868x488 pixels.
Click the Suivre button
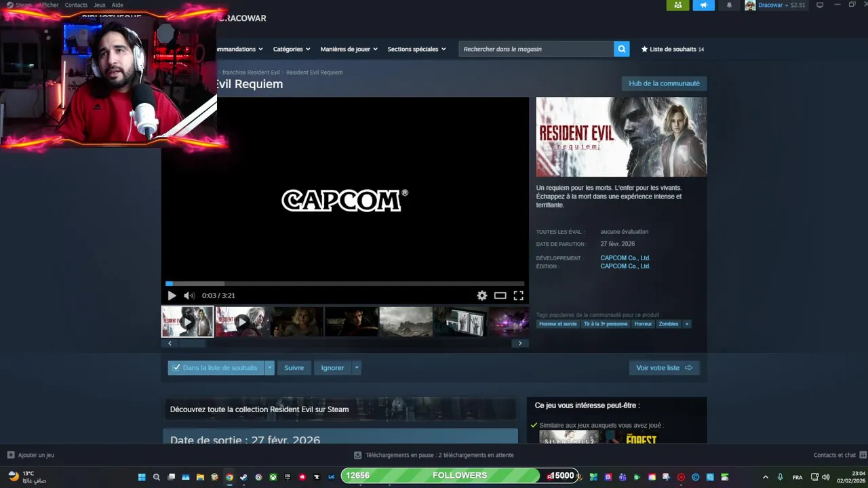coord(294,367)
